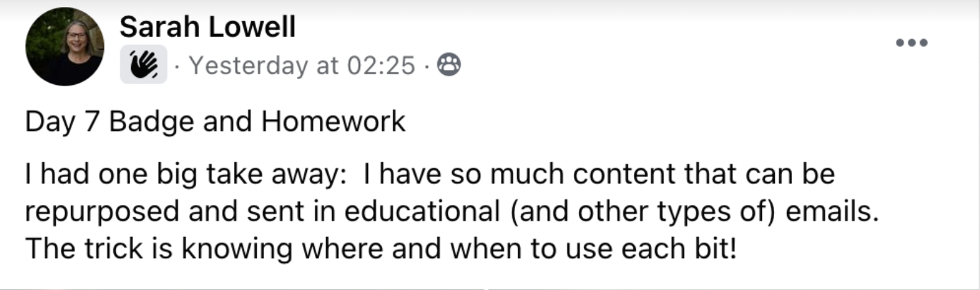The width and height of the screenshot is (980, 290).
Task: Open Sarah Lowell's profile picture
Action: (64, 47)
